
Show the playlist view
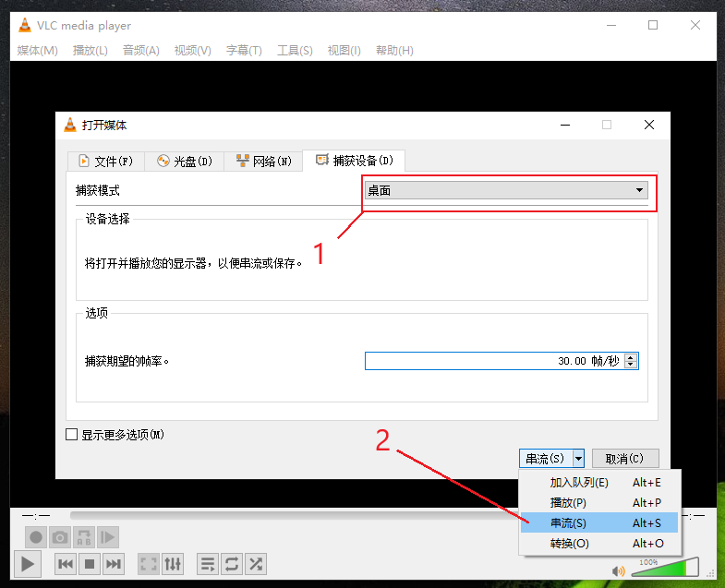coord(208,564)
